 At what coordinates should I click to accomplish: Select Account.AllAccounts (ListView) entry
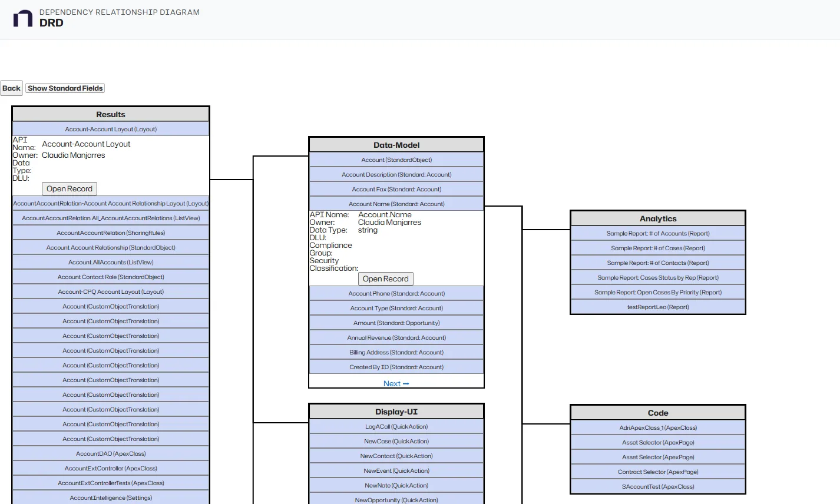(x=110, y=262)
